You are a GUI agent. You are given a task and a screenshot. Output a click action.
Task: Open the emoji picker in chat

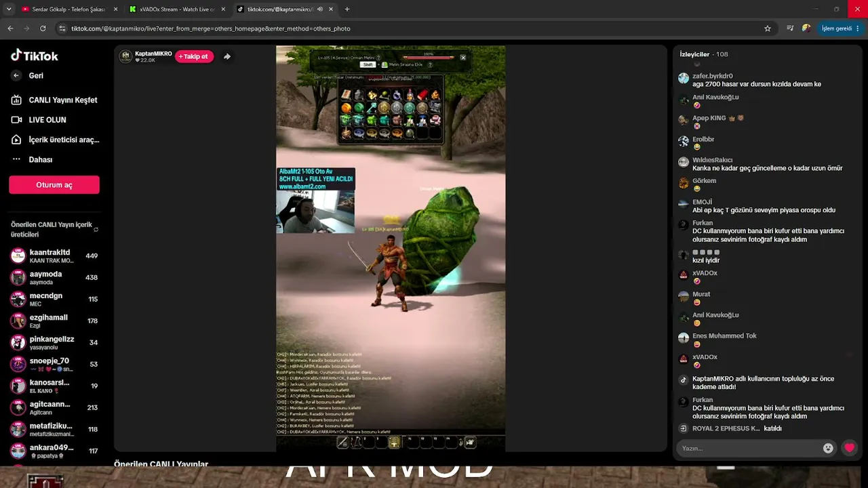tap(828, 448)
